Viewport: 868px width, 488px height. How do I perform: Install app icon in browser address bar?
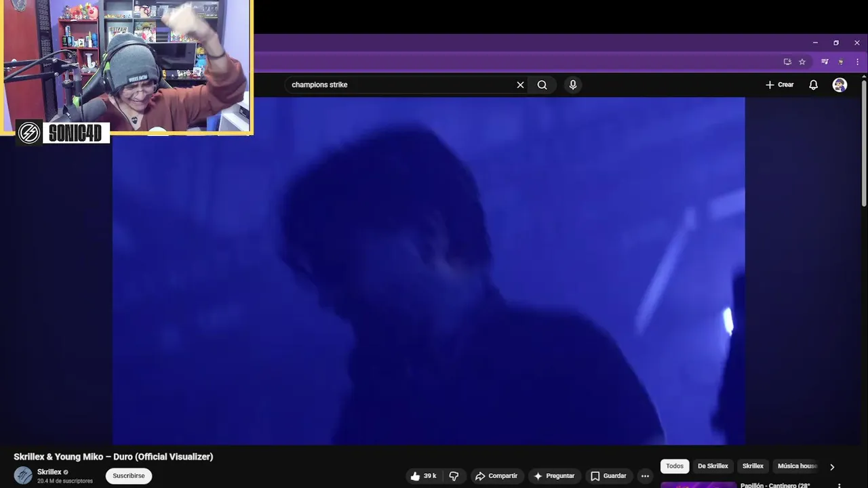tap(787, 62)
